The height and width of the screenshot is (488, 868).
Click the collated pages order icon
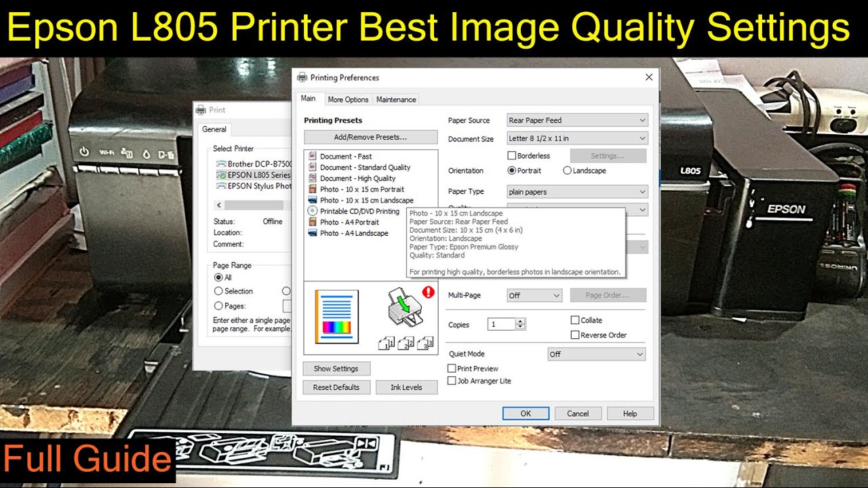(406, 343)
